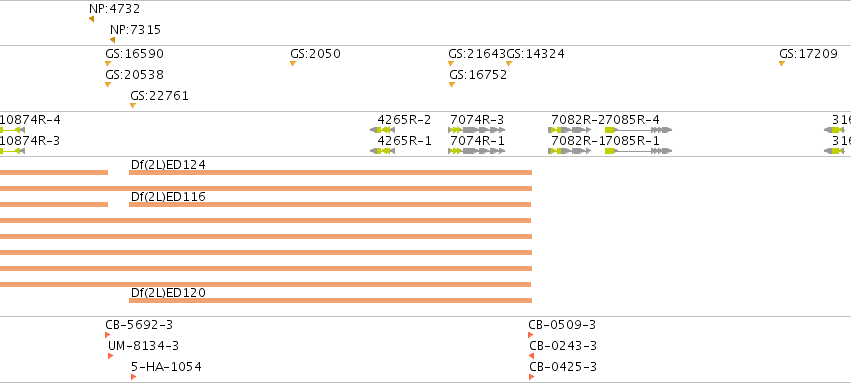851x383 pixels.
Task: Open the Df(2L)ED116 deficiency label
Action: tap(168, 196)
